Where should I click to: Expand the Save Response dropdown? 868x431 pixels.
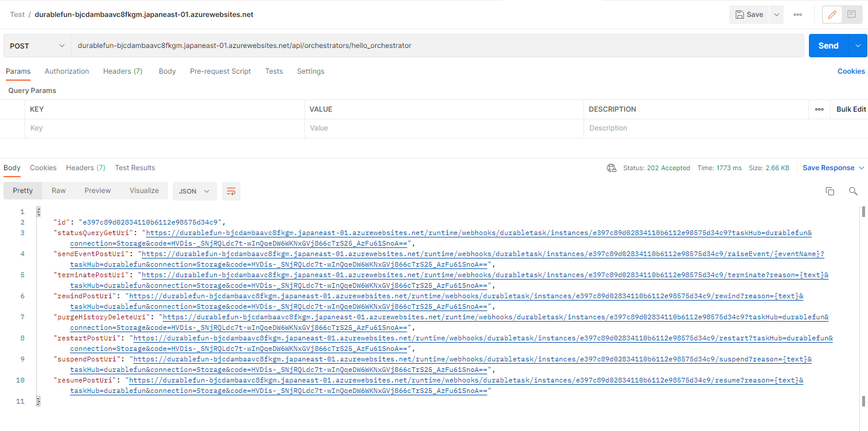[833, 168]
